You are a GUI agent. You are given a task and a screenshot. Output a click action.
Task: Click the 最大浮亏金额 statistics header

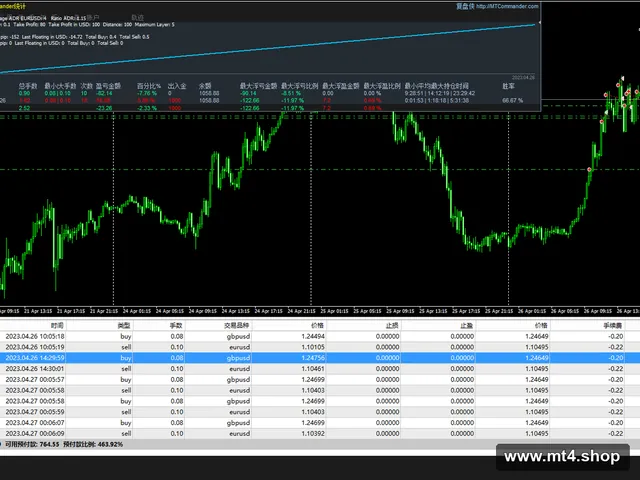click(x=258, y=86)
